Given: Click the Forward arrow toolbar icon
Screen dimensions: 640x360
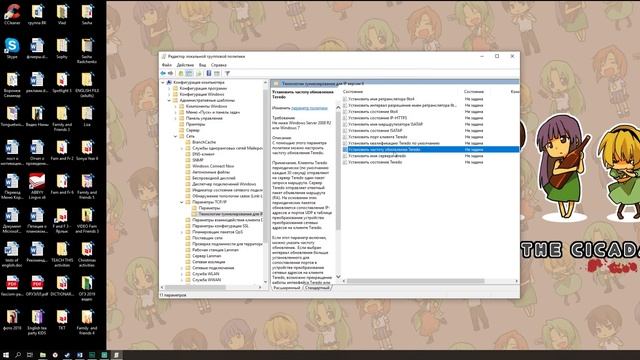Looking at the screenshot, I should pyautogui.click(x=171, y=73).
